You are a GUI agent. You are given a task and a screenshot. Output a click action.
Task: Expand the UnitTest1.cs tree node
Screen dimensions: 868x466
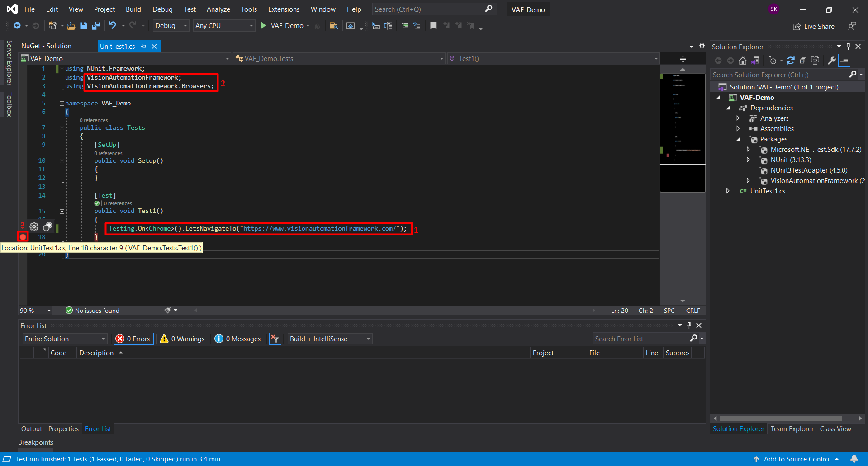728,191
